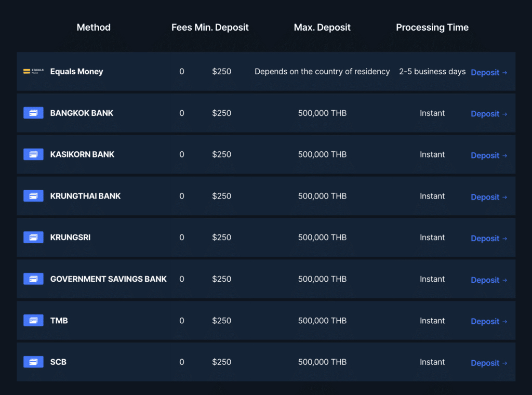Click the Processing Time column header

(x=432, y=27)
